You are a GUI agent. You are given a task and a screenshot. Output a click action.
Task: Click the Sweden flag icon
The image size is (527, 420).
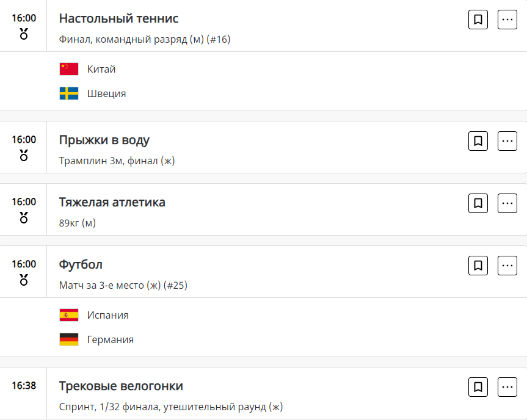[69, 93]
